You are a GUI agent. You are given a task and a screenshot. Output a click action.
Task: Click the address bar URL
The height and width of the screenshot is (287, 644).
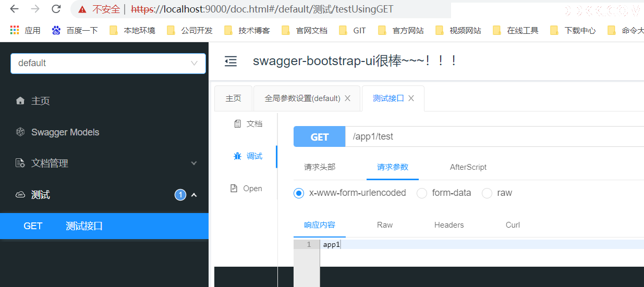[262, 9]
